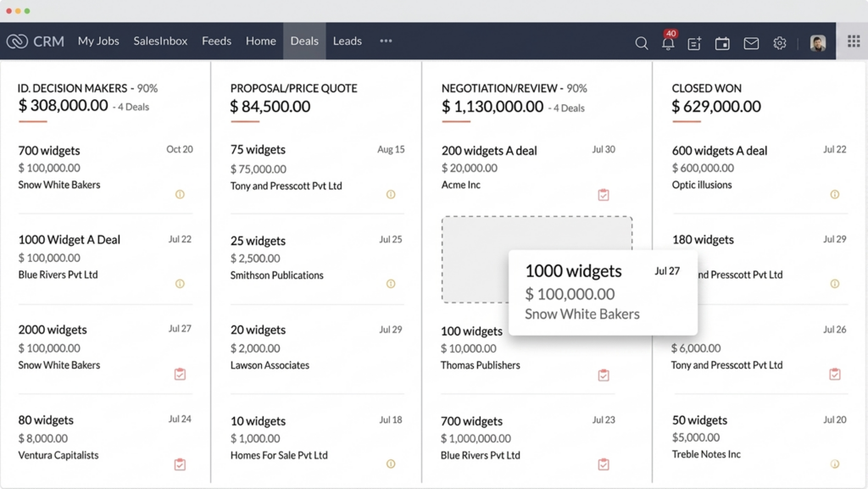
Task: Click info icon on 75 widgets deal
Action: pos(391,194)
